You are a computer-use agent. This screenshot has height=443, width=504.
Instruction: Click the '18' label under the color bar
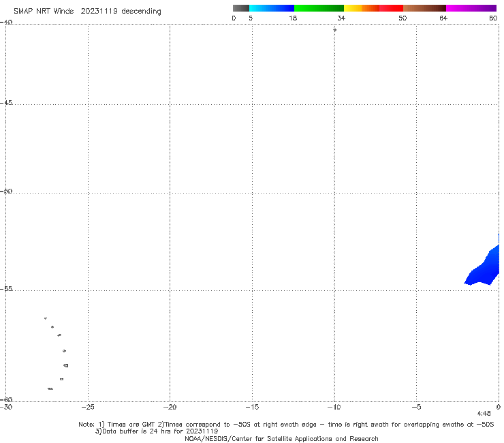(293, 18)
